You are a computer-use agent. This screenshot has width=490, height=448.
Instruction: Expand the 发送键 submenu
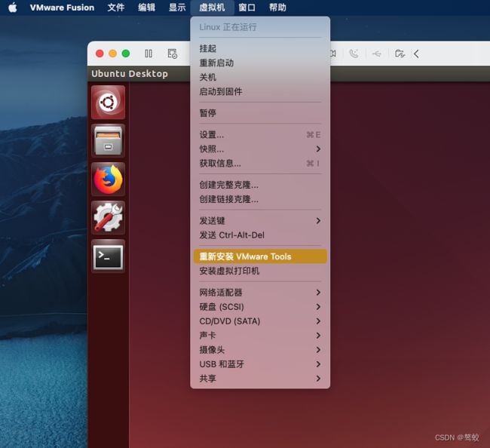(x=260, y=221)
